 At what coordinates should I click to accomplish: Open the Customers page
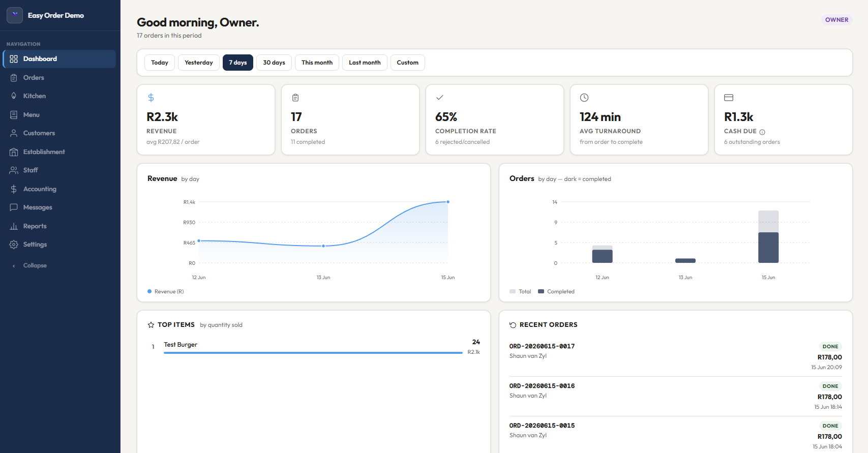(x=59, y=133)
